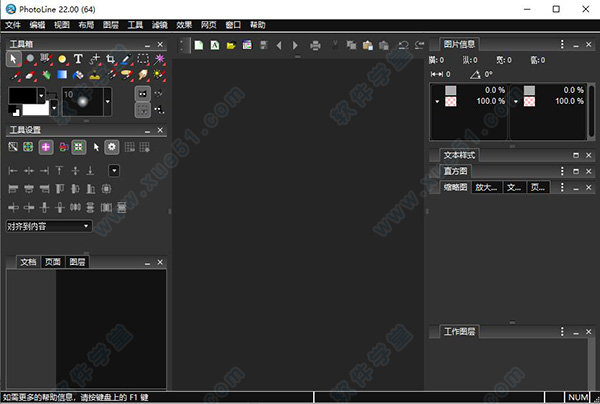Maximize the 文本样式 panel
The width and height of the screenshot is (600, 404).
[576, 155]
